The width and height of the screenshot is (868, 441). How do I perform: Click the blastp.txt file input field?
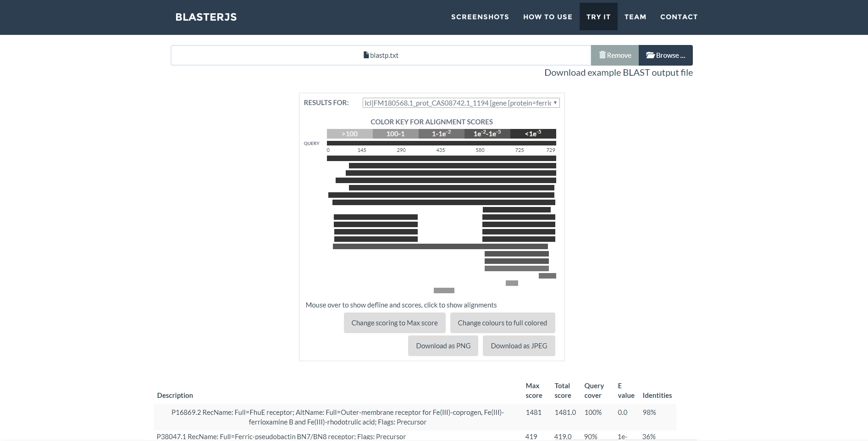click(x=381, y=55)
